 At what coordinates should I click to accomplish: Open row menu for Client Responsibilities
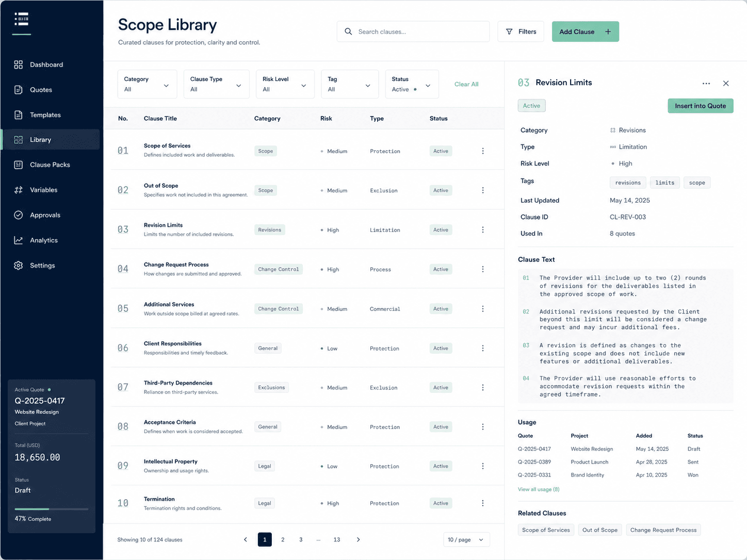click(x=483, y=348)
